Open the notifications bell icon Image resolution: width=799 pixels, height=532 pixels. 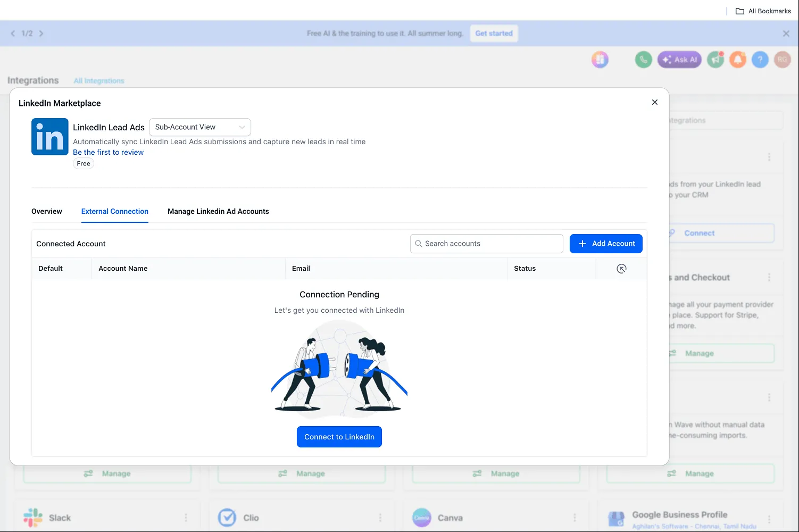738,60
